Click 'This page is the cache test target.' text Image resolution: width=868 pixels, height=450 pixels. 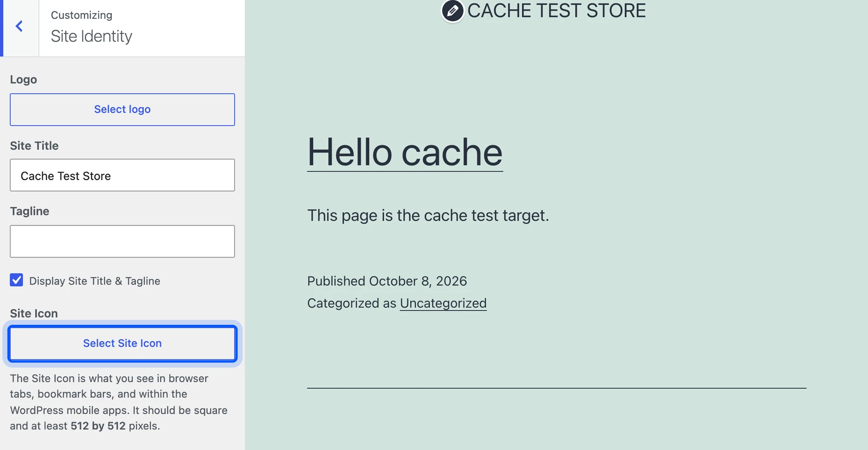(x=428, y=215)
